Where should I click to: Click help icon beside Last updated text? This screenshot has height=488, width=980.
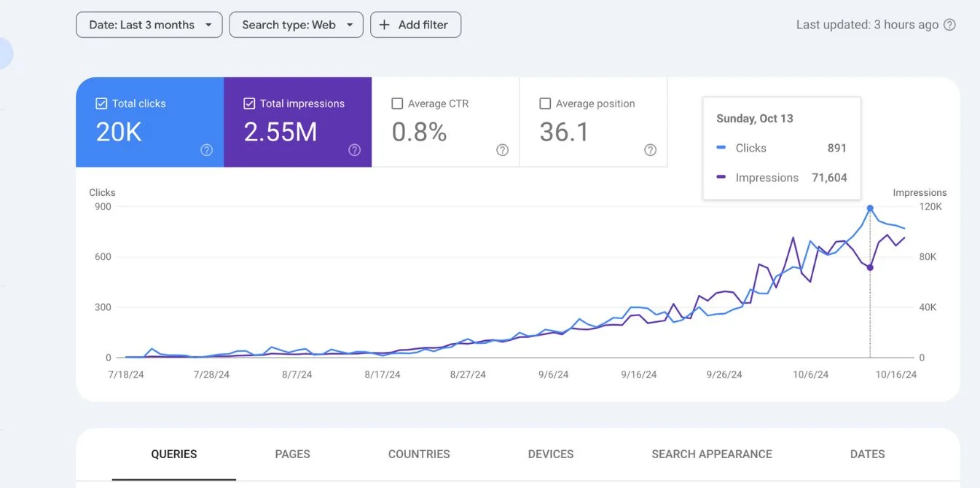click(x=949, y=25)
